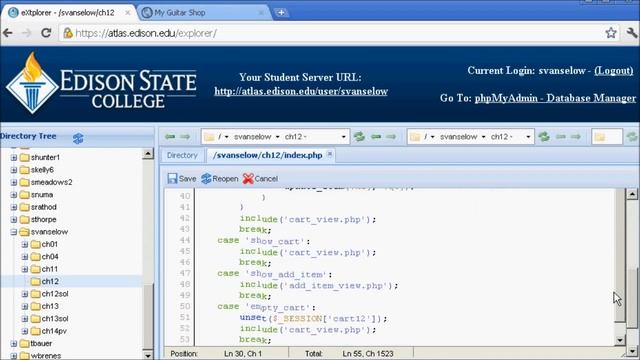This screenshot has height=360, width=640.
Task: Expand the ch11 folder node
Action: pos(25,269)
